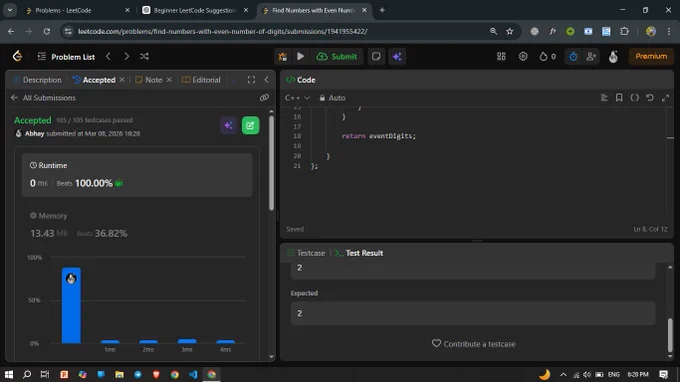Click the curly braces icon
The image size is (680, 382).
point(634,98)
